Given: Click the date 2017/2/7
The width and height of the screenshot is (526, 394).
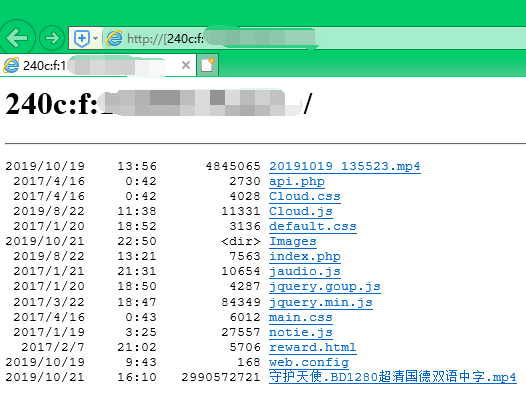Looking at the screenshot, I should [x=53, y=347].
